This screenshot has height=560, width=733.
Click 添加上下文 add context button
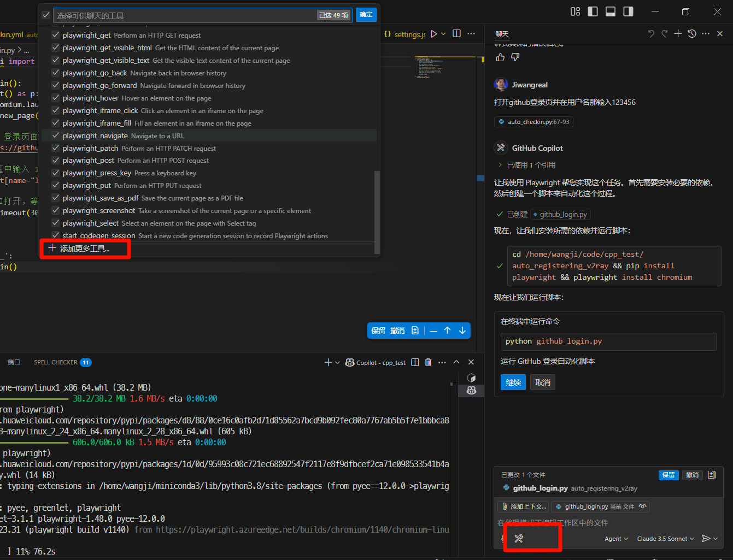coord(523,506)
